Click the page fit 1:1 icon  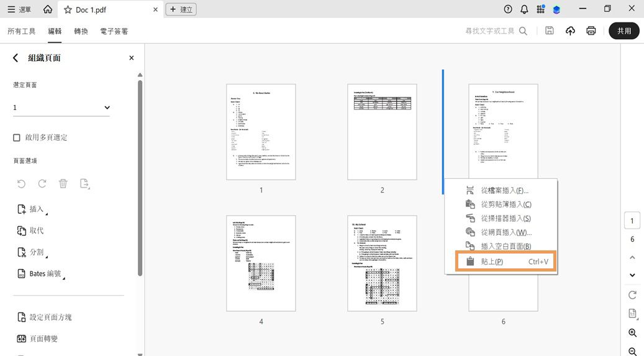pos(632,314)
